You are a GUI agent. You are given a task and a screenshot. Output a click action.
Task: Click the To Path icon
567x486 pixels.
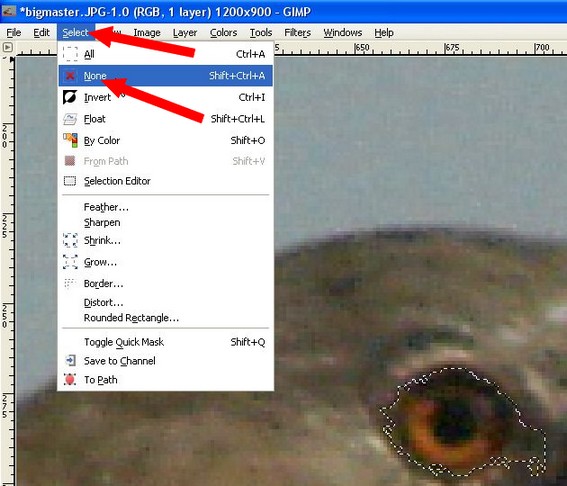pyautogui.click(x=70, y=380)
